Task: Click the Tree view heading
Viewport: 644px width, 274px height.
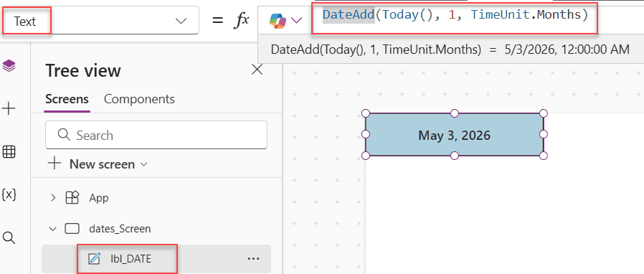Action: [83, 71]
